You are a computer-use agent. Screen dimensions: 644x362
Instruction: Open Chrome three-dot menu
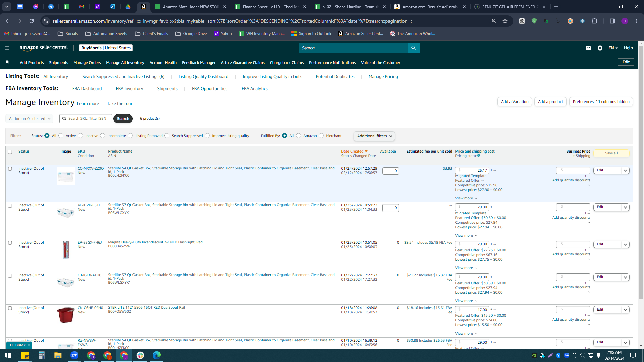tap(637, 21)
